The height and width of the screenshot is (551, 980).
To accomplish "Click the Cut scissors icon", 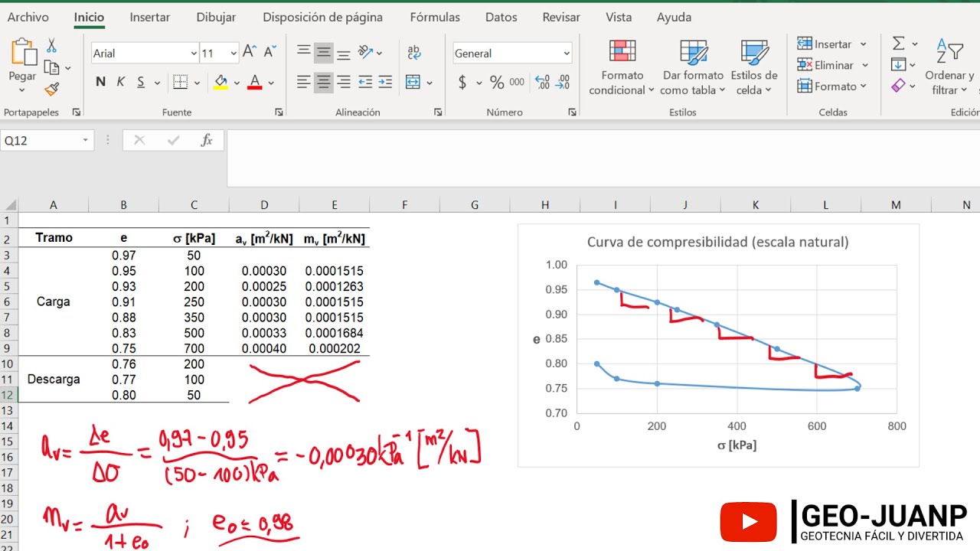I will click(x=52, y=46).
